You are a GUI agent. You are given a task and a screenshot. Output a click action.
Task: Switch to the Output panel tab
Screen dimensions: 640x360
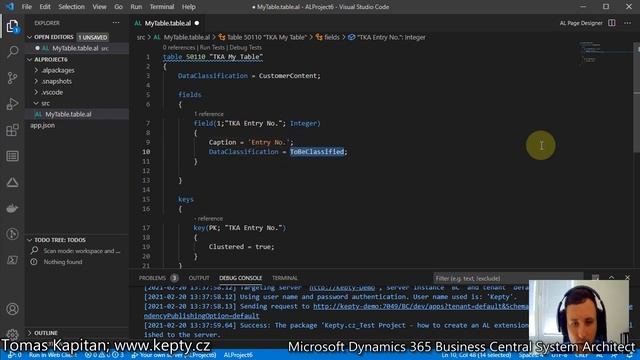click(x=199, y=278)
